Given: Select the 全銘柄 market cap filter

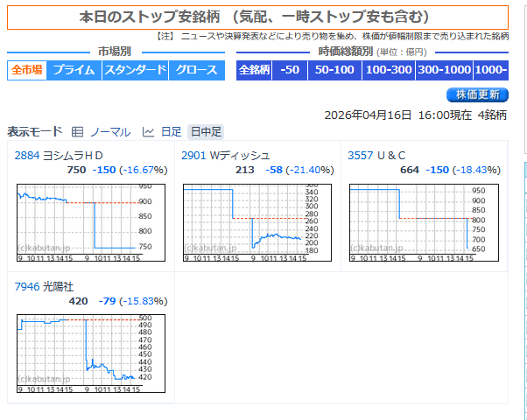Looking at the screenshot, I should tap(255, 70).
